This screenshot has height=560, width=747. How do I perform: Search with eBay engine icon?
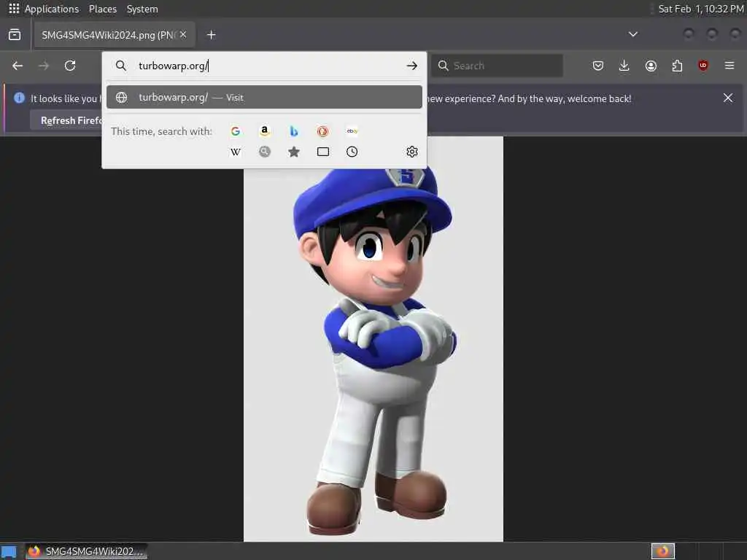coord(352,131)
